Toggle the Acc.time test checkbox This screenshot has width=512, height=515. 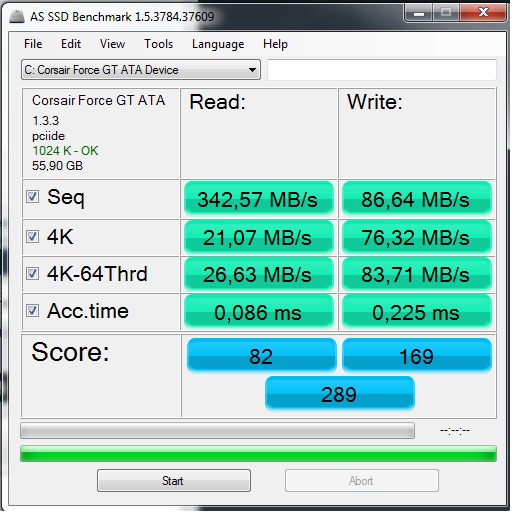pyautogui.click(x=32, y=311)
